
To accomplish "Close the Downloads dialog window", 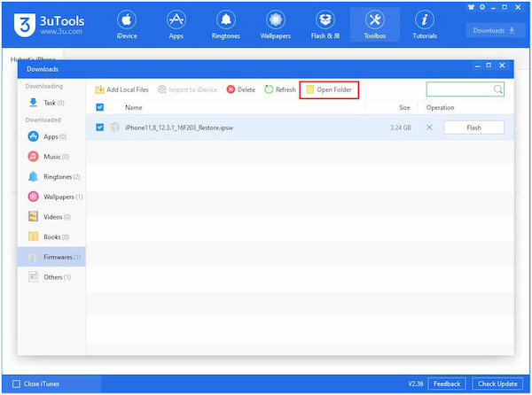I will [502, 66].
